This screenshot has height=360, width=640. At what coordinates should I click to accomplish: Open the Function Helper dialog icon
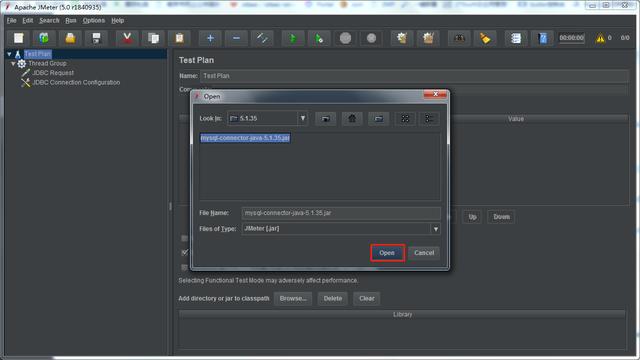(516, 38)
